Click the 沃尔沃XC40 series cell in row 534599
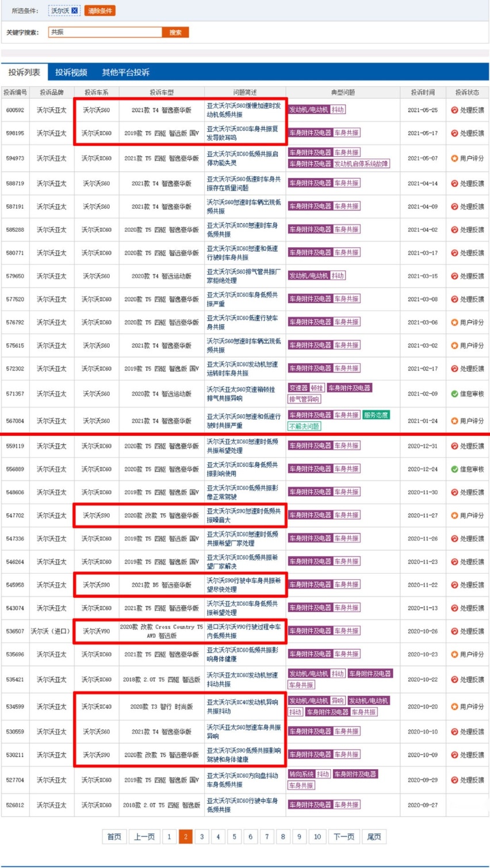Image resolution: width=490 pixels, height=868 pixels. [x=96, y=706]
